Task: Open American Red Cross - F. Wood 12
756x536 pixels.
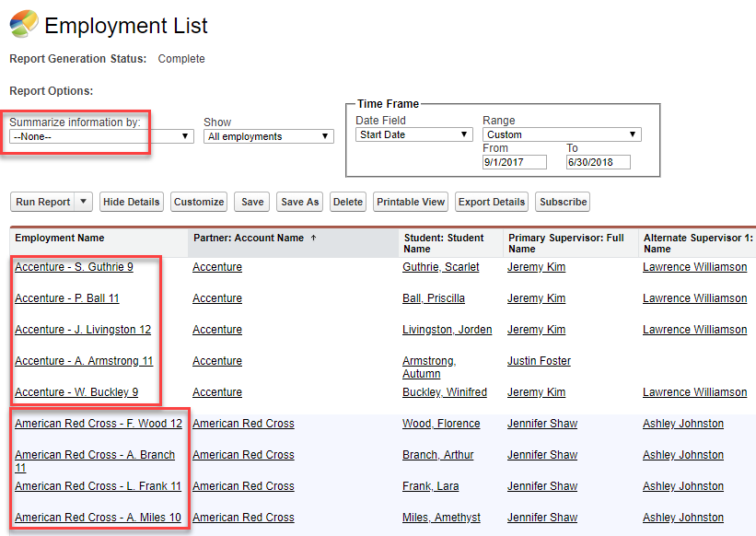Action: [x=99, y=424]
